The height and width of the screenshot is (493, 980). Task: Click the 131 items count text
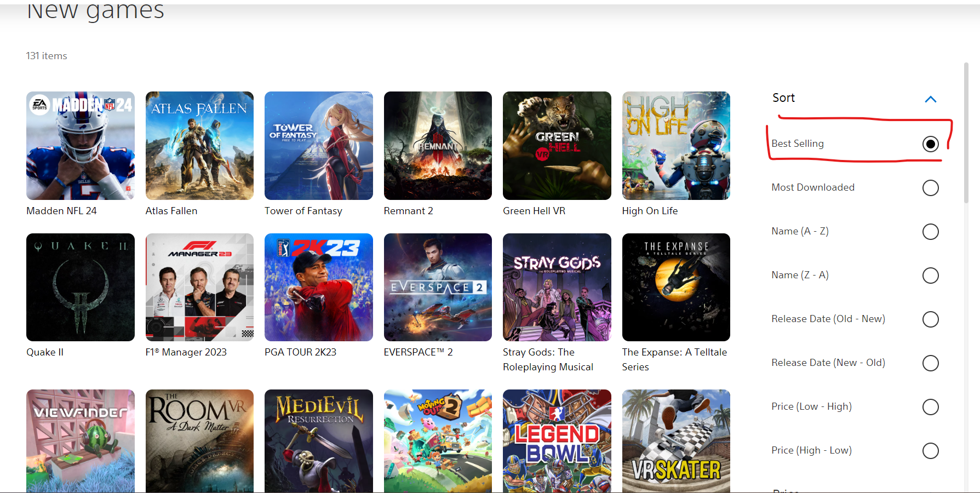[x=47, y=56]
